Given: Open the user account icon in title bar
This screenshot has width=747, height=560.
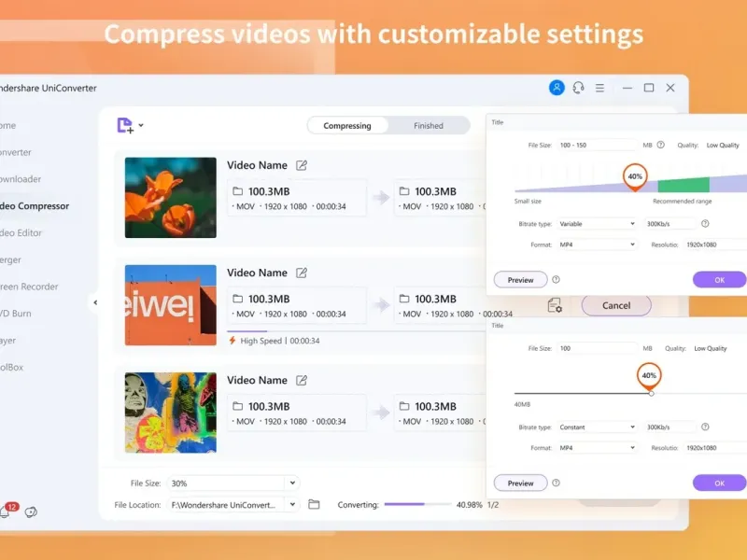Looking at the screenshot, I should coord(557,87).
